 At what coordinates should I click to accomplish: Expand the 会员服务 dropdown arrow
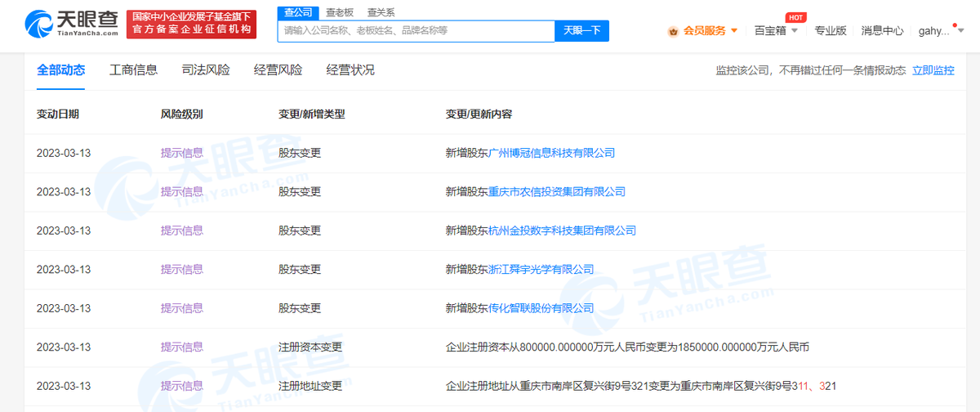(x=734, y=31)
